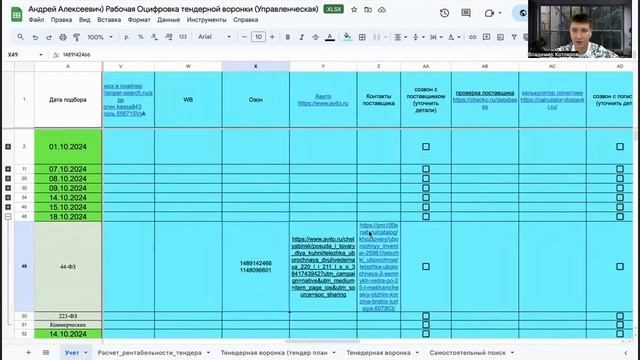Increase decimal places
This screenshot has height=360, width=640.
tap(169, 37)
